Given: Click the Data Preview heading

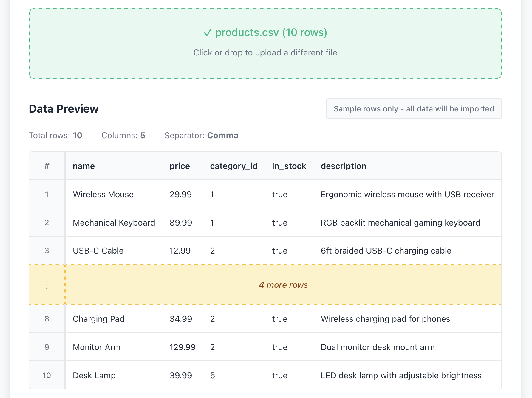Looking at the screenshot, I should point(64,108).
